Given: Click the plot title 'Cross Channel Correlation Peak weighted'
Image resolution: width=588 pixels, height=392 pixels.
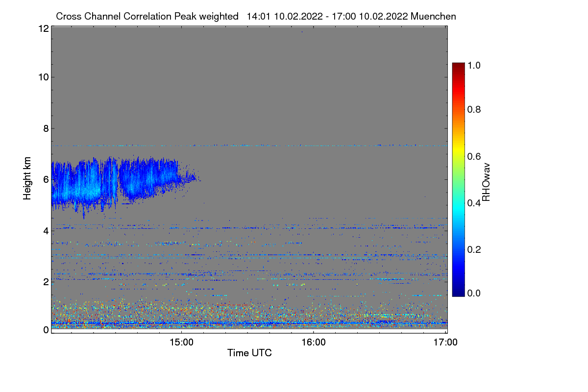Looking at the screenshot, I should pos(147,16).
